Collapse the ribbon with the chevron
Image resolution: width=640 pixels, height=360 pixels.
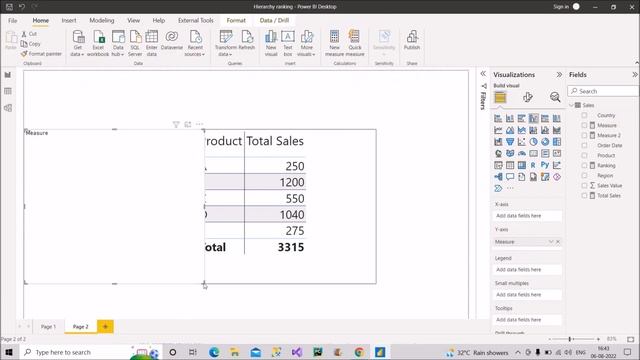[637, 63]
